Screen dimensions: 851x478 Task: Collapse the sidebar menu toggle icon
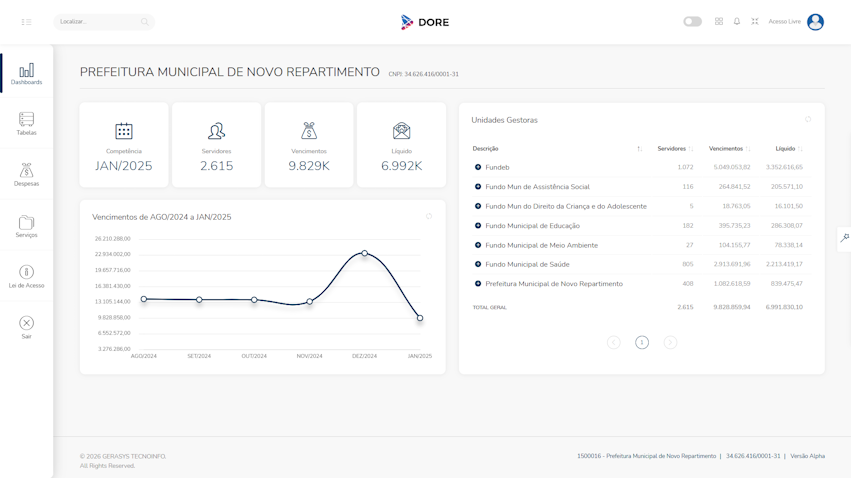point(26,22)
